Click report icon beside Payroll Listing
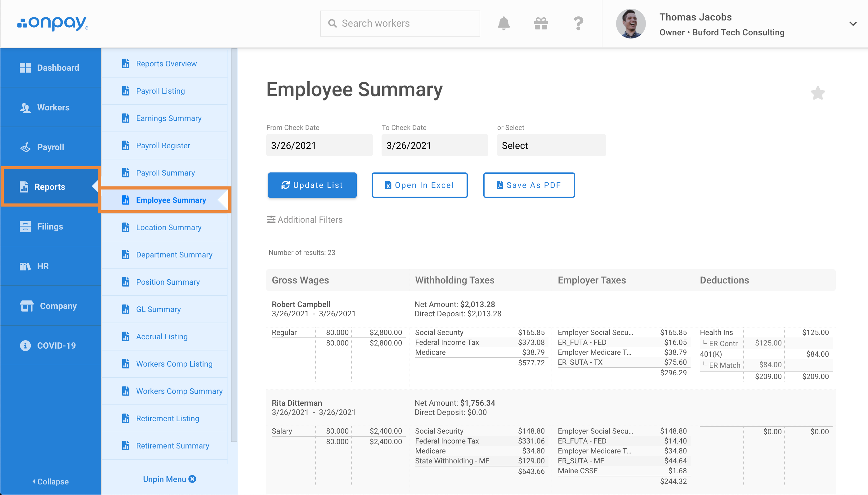Image resolution: width=868 pixels, height=495 pixels. 125,91
